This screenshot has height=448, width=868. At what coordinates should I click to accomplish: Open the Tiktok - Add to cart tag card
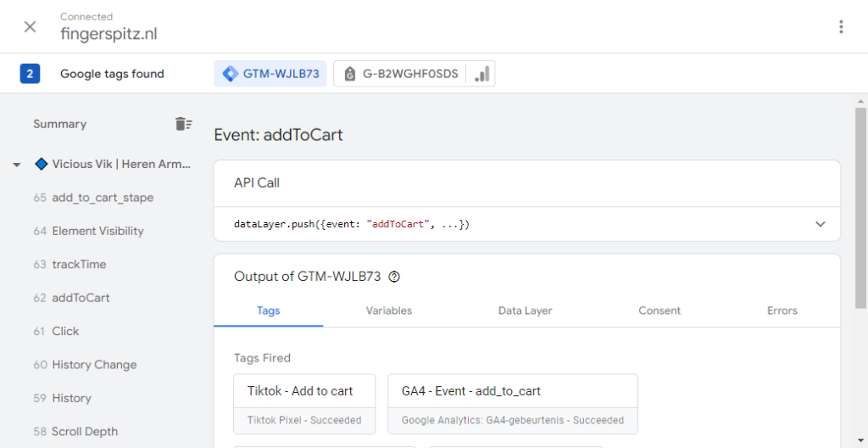pyautogui.click(x=304, y=404)
